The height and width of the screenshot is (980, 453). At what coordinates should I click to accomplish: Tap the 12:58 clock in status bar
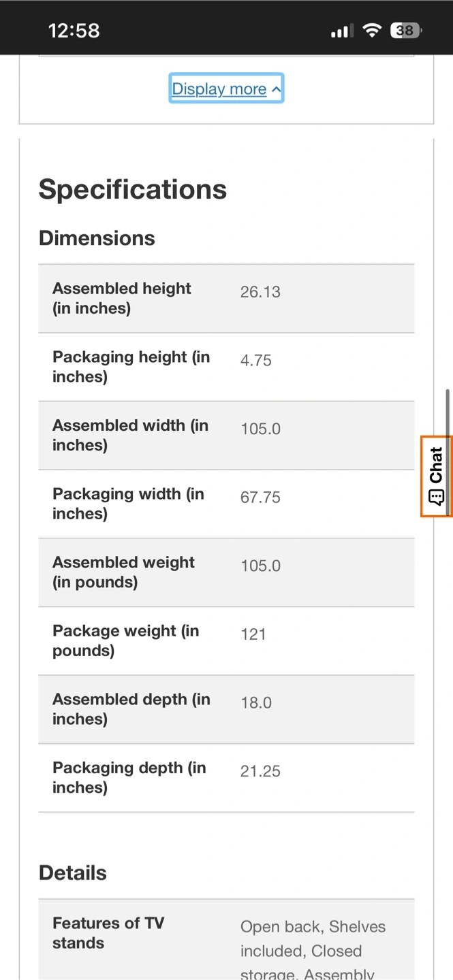(x=74, y=31)
